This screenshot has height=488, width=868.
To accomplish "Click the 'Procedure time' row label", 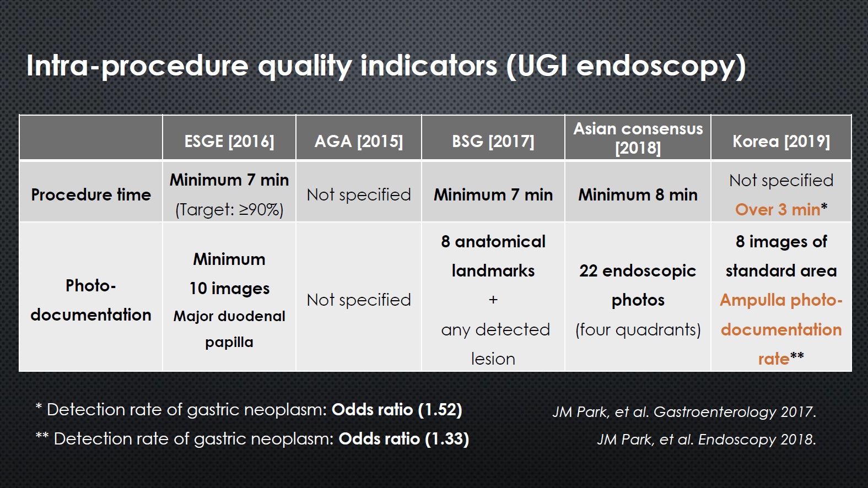I will (x=91, y=194).
